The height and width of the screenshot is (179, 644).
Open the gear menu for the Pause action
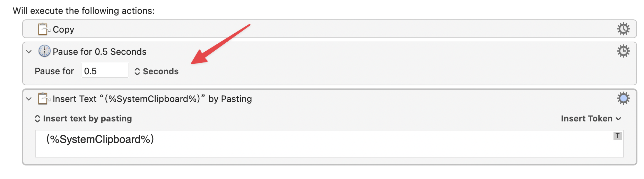click(623, 51)
